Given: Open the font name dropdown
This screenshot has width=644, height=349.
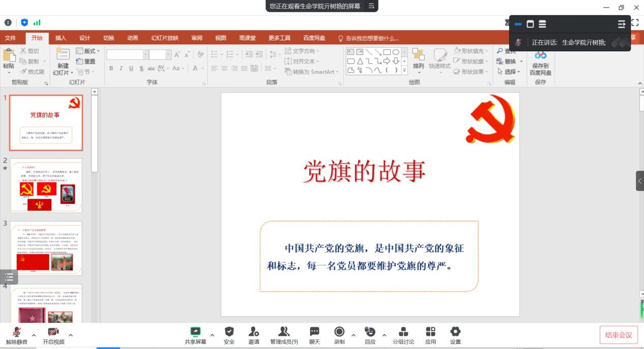Looking at the screenshot, I should [146, 54].
